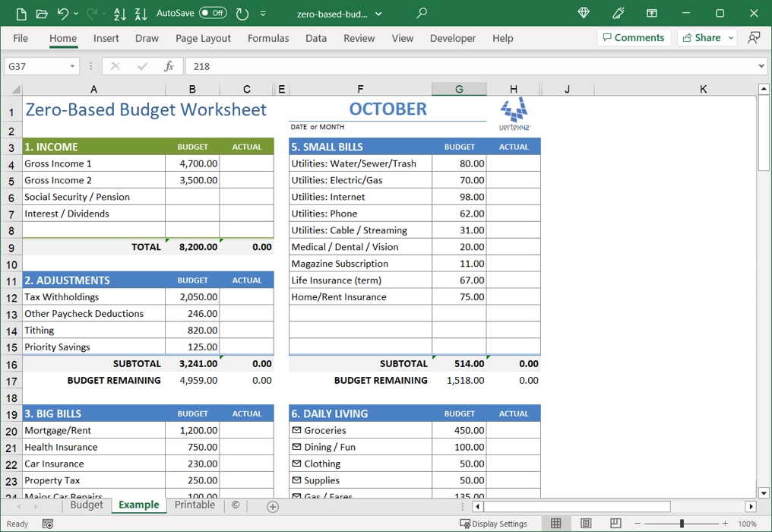Screen dimensions: 772x532
Task: Toggle the Clothing envelope checkbox
Action: tap(296, 464)
